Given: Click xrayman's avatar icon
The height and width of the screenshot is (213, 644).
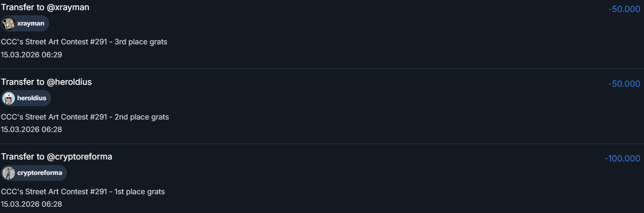Looking at the screenshot, I should point(9,24).
